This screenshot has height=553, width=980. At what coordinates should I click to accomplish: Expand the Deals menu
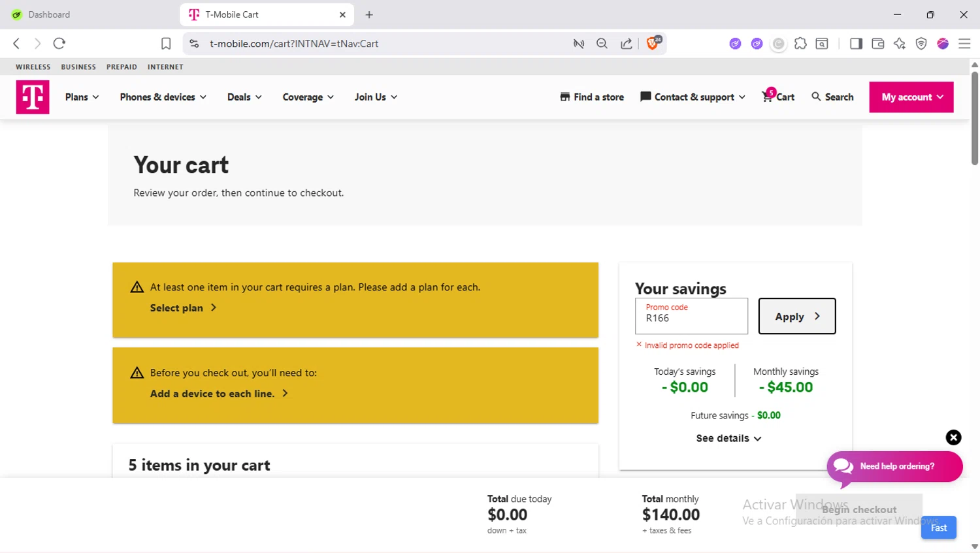click(245, 97)
